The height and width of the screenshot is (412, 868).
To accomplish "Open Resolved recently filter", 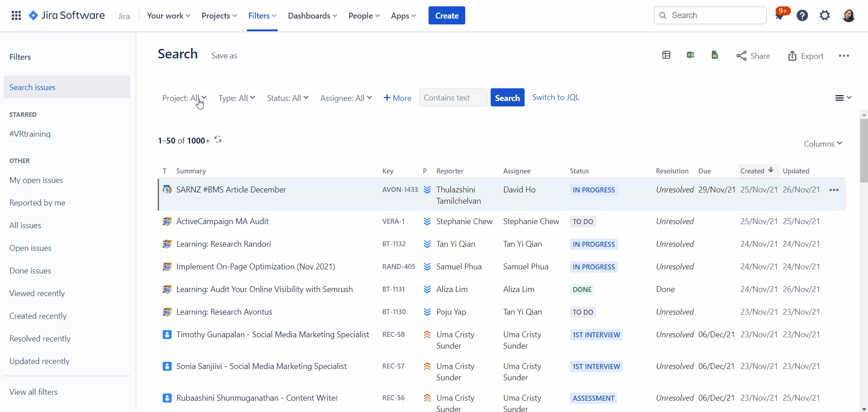I will pos(40,339).
